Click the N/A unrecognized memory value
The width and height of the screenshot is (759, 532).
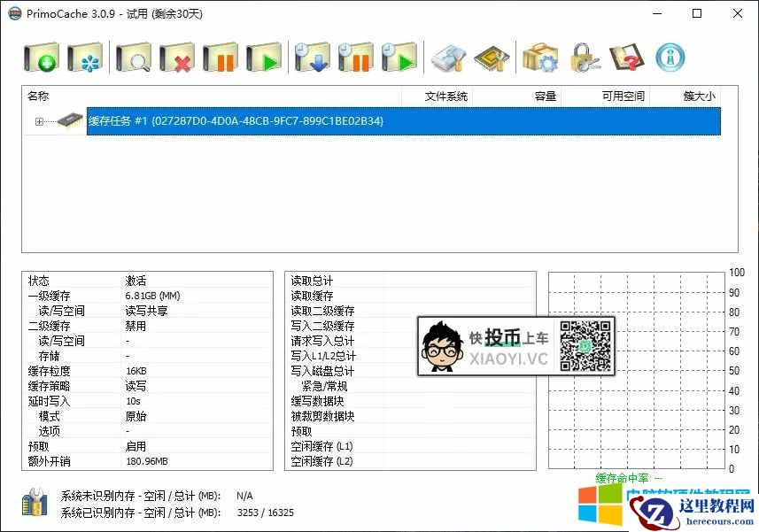point(244,496)
